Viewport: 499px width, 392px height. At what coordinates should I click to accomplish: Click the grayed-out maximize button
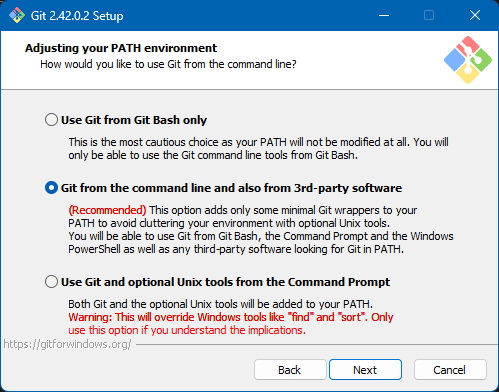429,15
